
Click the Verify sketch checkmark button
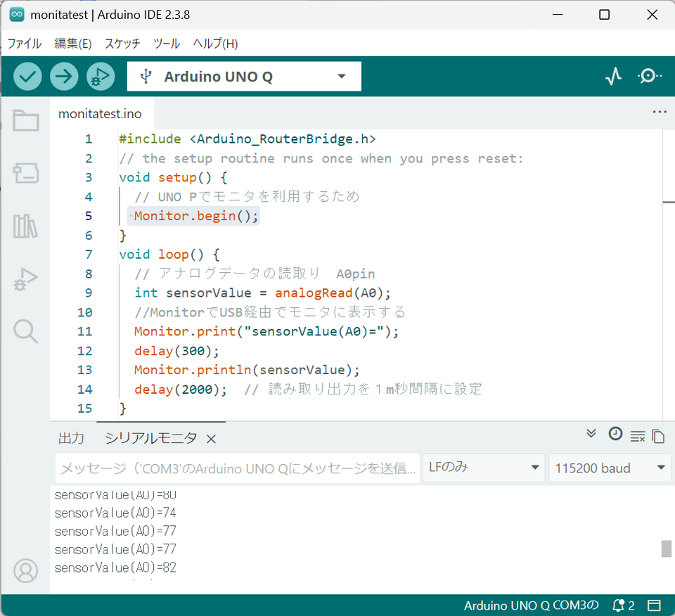click(28, 77)
